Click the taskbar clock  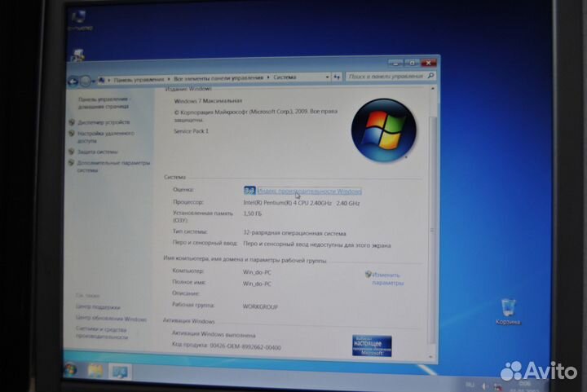[523, 387]
